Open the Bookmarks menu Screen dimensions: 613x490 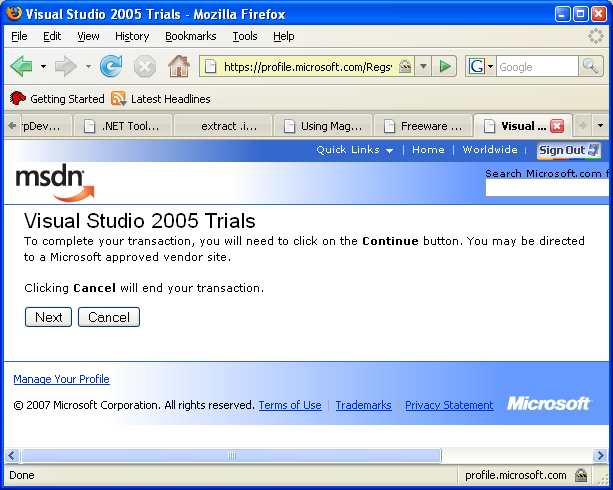[191, 36]
